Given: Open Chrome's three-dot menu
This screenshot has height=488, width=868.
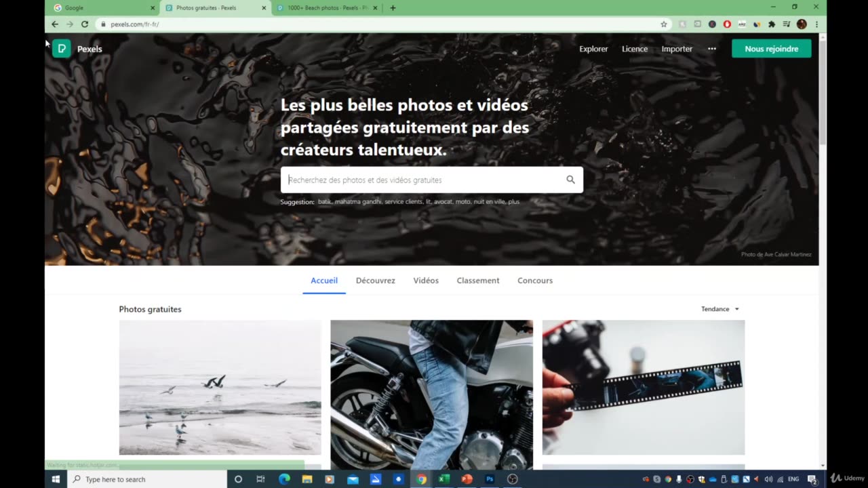Looking at the screenshot, I should coord(816,24).
